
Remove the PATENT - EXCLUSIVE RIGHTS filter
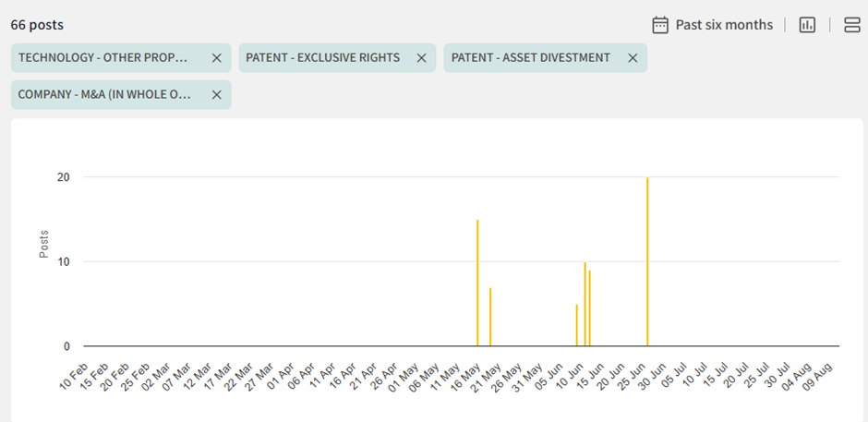point(421,58)
